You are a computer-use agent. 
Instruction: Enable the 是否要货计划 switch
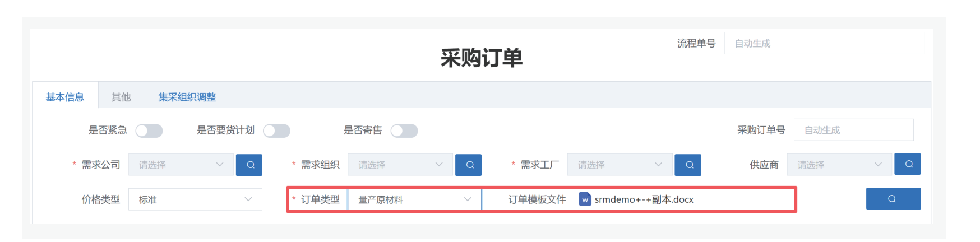click(x=277, y=131)
